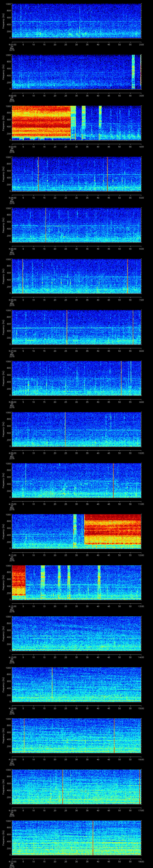
Task: Open the spectrogram panel beginning at 4:16:00
Action: pyautogui.click(x=77, y=786)
